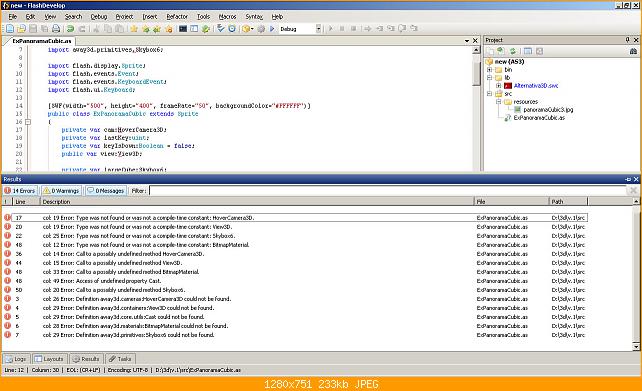The width and height of the screenshot is (642, 391).
Task: Select the ExPanoramaCubic.as editor tab
Action: tap(41, 41)
